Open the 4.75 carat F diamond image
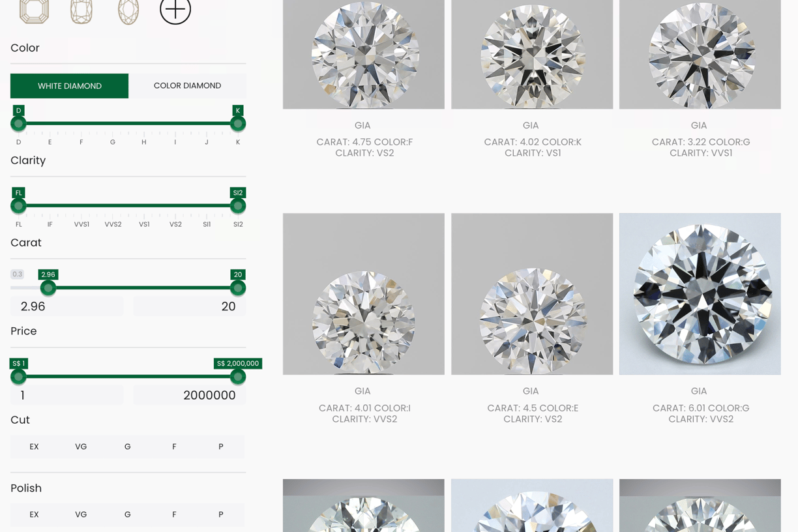Image resolution: width=798 pixels, height=532 pixels. (364, 54)
